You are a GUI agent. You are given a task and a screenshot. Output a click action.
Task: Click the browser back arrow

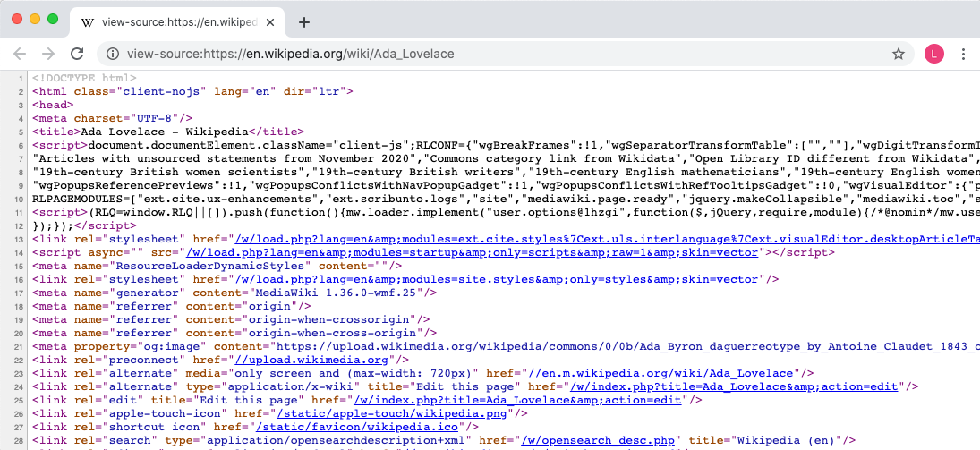[x=20, y=54]
